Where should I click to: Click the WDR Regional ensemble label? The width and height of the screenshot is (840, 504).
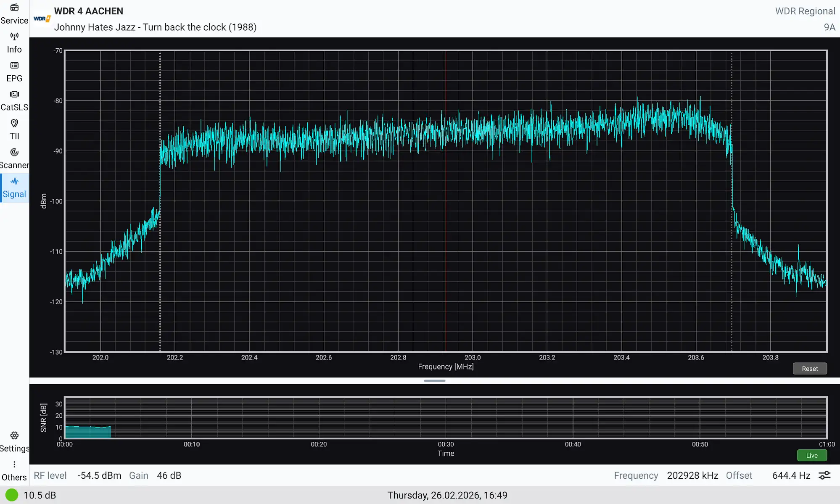point(805,11)
